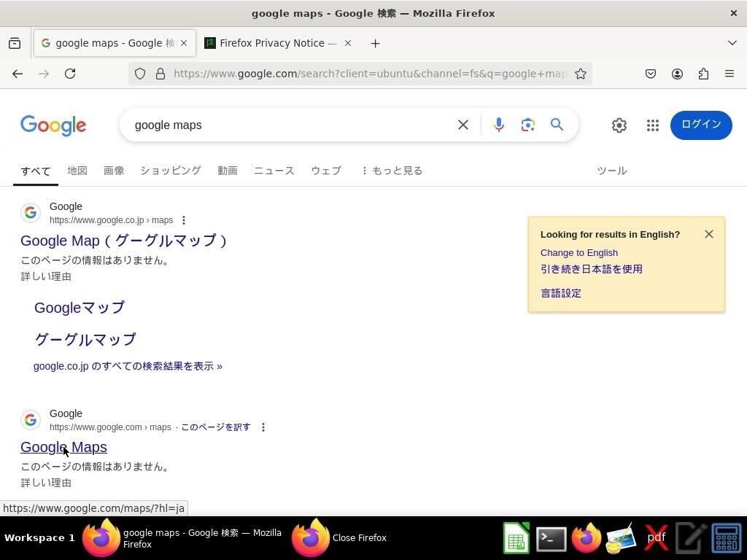Start voice search with the microphone icon
Screen dimensions: 747x560
pos(499,125)
